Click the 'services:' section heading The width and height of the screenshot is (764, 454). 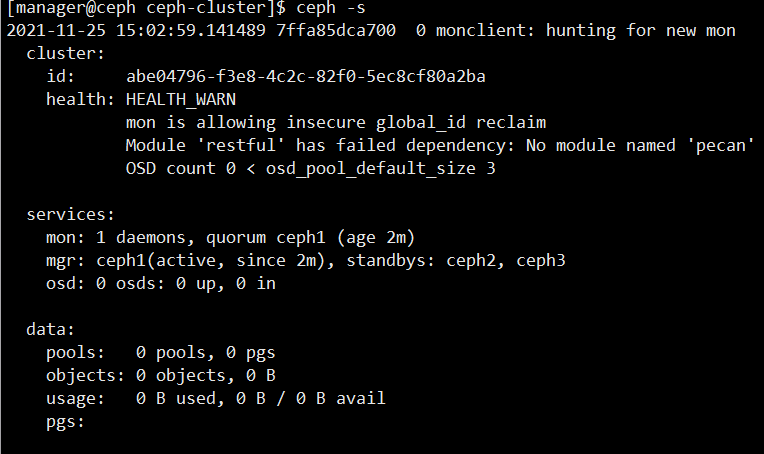point(71,214)
